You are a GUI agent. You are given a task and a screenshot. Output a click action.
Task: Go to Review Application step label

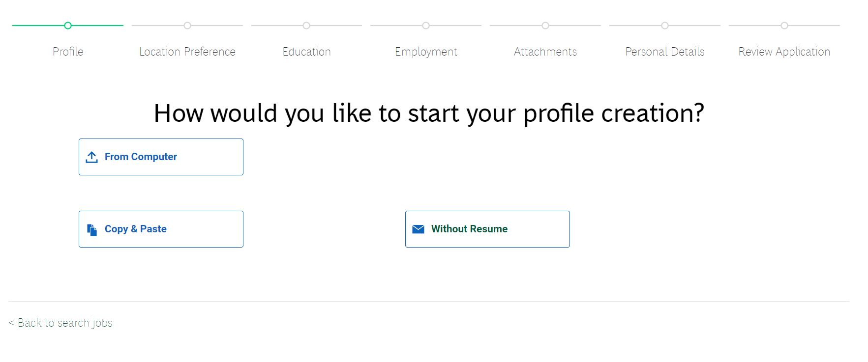(x=784, y=52)
